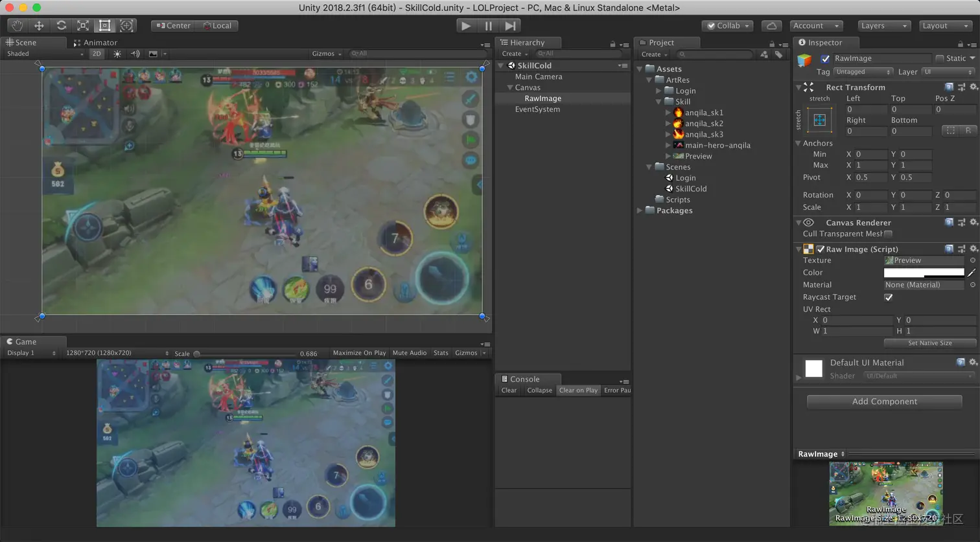Click the Stats button in Game view
This screenshot has height=542, width=980.
coord(441,353)
